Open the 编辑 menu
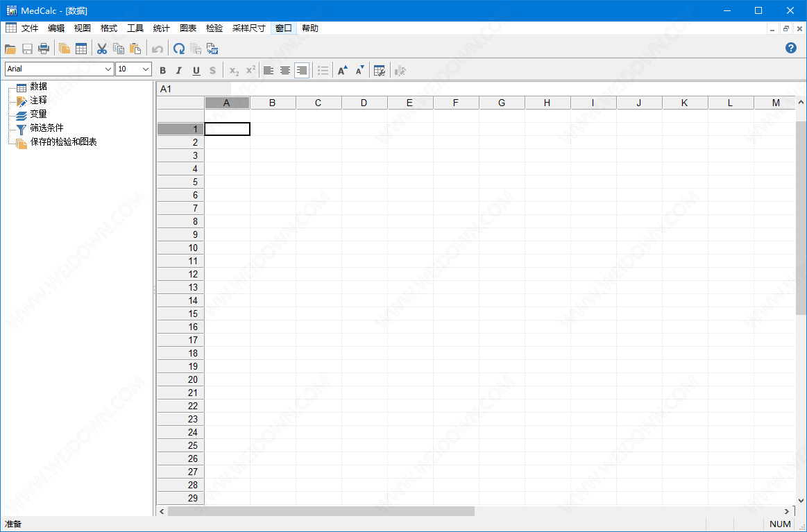The image size is (807, 532). [x=56, y=28]
